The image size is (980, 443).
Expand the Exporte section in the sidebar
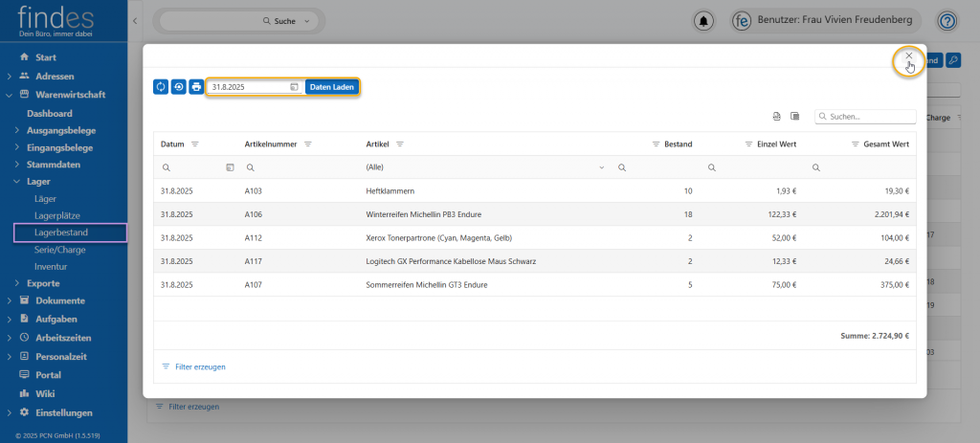[x=16, y=283]
